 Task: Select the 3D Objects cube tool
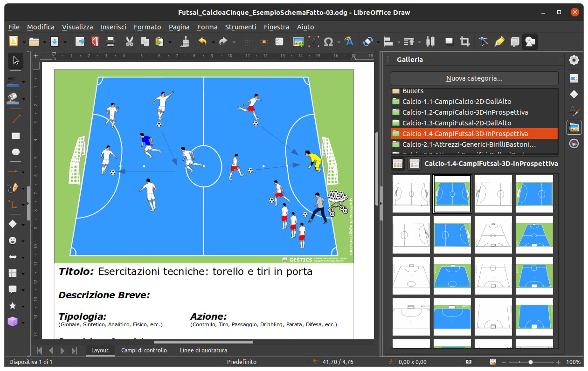tap(14, 322)
